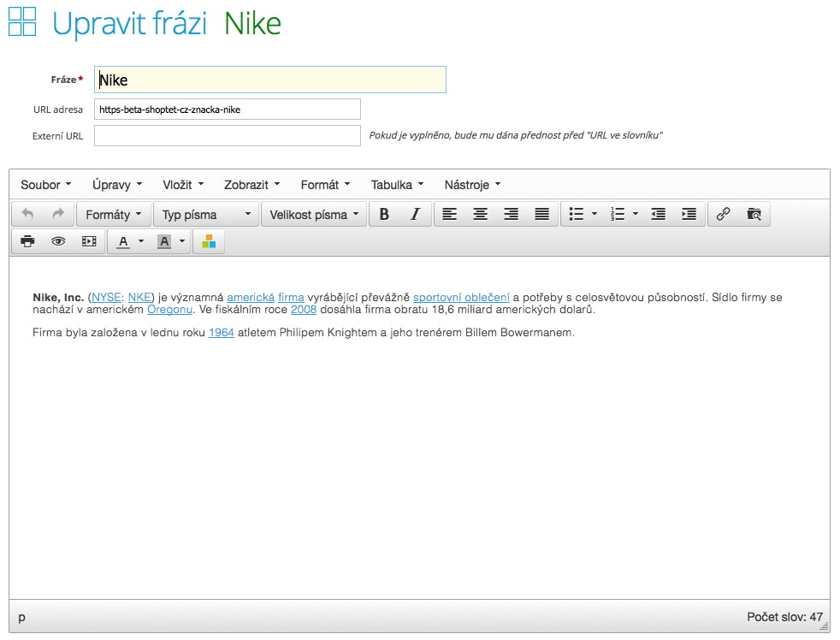
Task: Center align the text
Action: [481, 215]
